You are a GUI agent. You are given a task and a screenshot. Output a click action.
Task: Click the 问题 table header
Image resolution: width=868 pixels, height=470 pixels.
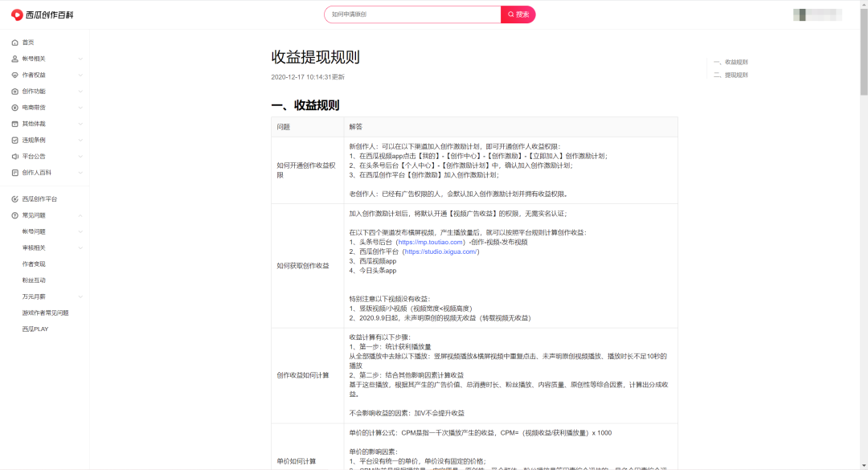tap(307, 127)
